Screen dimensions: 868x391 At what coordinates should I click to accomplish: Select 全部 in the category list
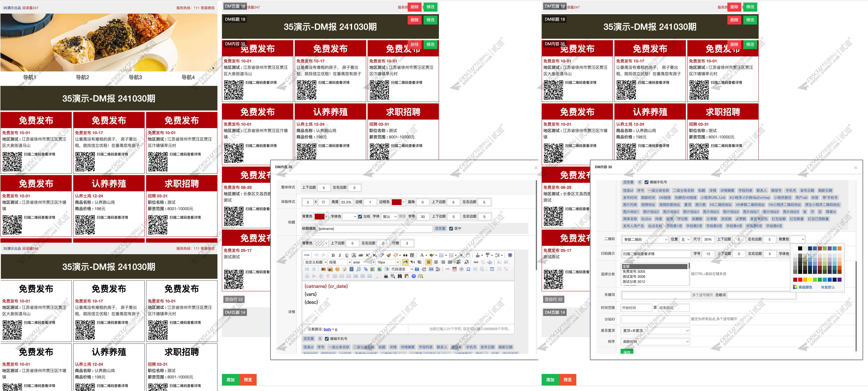coord(655,266)
